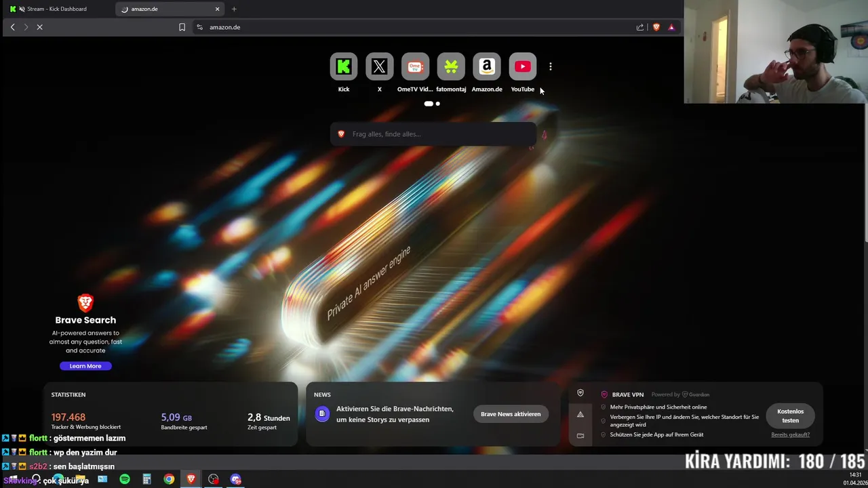Click the Brave Search lion logo

click(85, 302)
